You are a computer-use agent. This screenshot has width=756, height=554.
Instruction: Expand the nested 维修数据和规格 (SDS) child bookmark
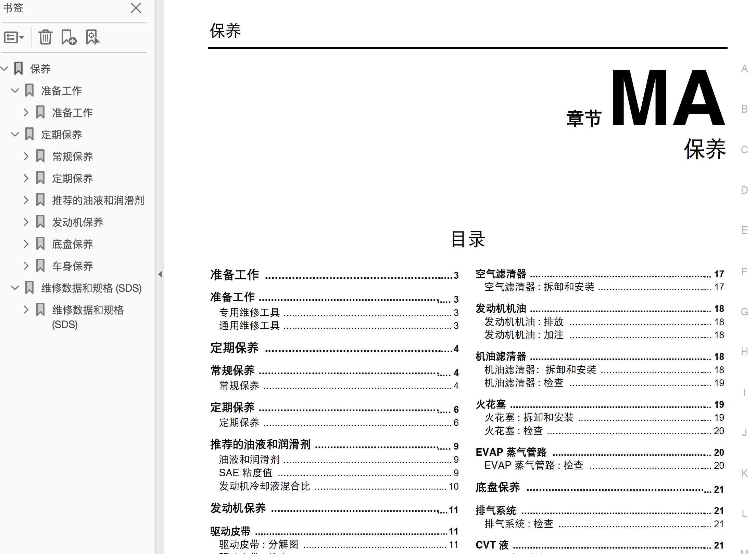click(26, 310)
